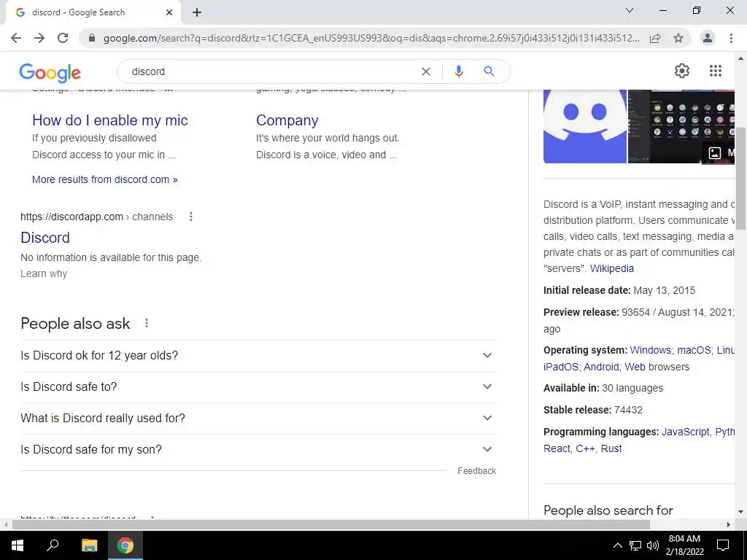Open the Wikipedia link in knowledge panel

tap(612, 268)
